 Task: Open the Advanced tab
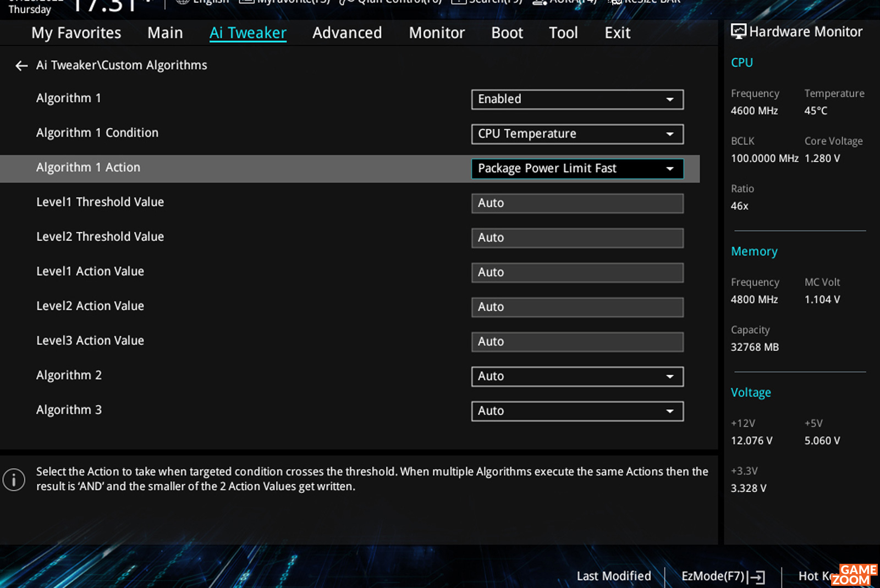347,33
